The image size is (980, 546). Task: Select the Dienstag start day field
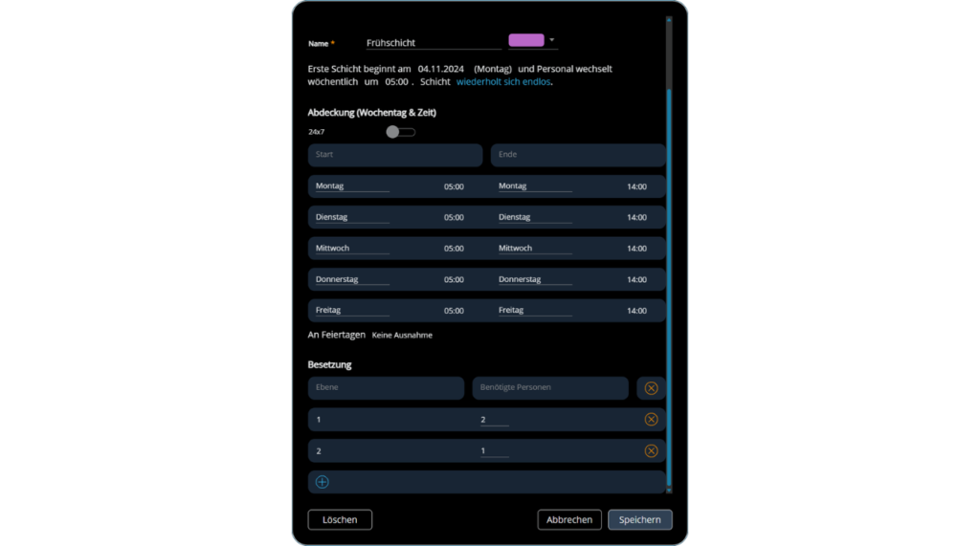(352, 217)
